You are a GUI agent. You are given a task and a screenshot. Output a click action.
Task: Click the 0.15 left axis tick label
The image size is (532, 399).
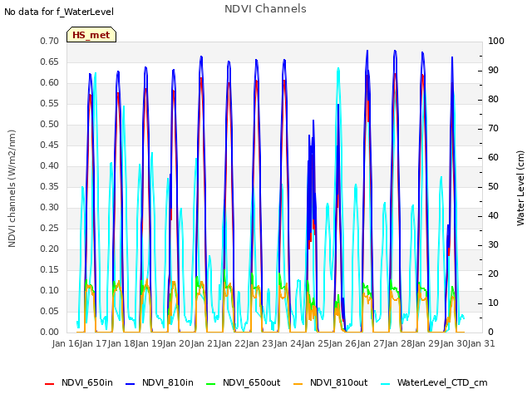[x=49, y=269]
